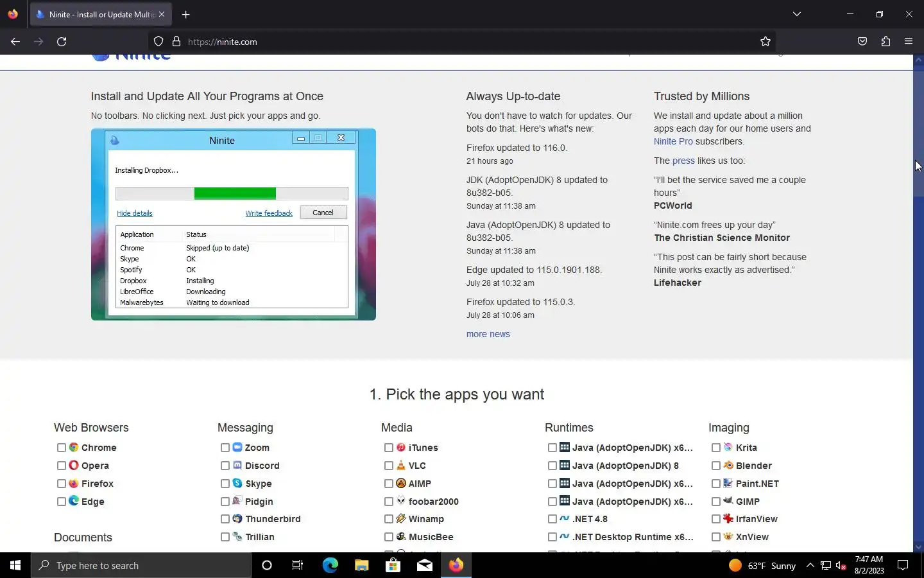This screenshot has height=578, width=924.
Task: Click the scrollbar down arrow
Action: [918, 547]
